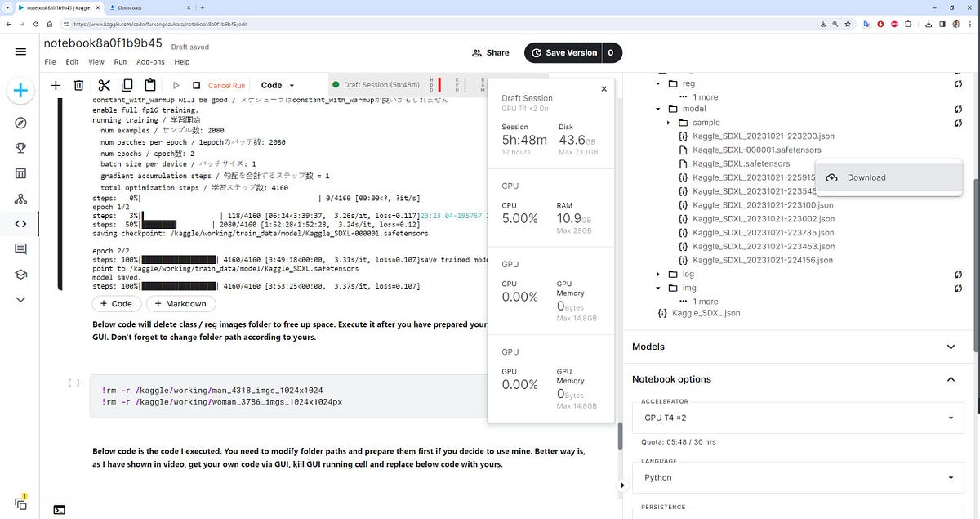980x519 pixels.
Task: Cut the current cell with the scissors icon
Action: tap(104, 84)
